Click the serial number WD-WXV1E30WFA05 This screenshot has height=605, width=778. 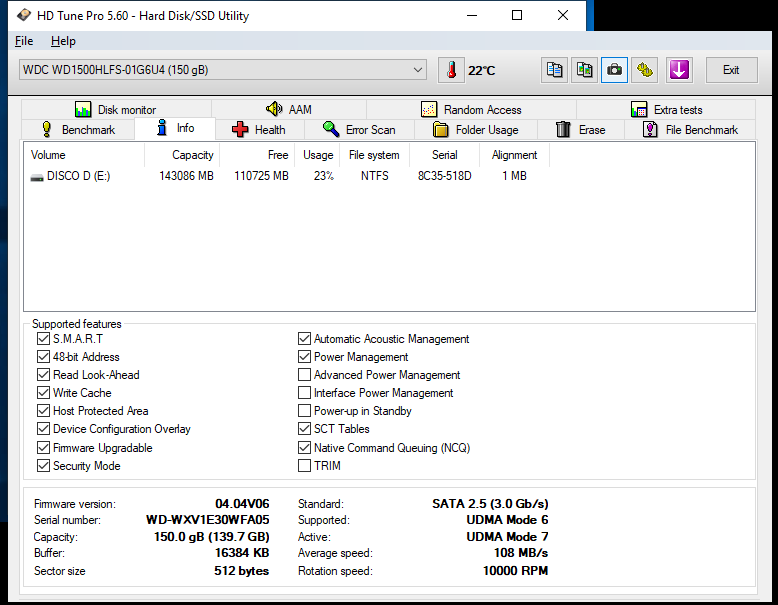[x=208, y=520]
